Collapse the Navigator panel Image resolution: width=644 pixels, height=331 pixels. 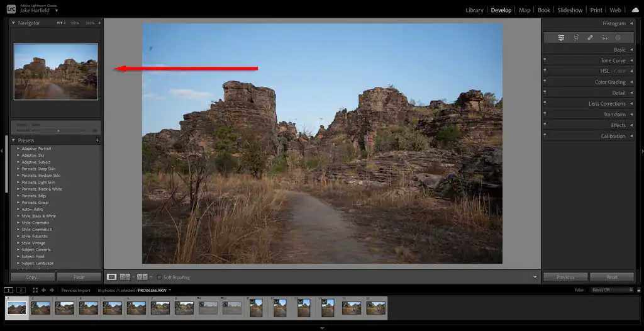pos(13,23)
